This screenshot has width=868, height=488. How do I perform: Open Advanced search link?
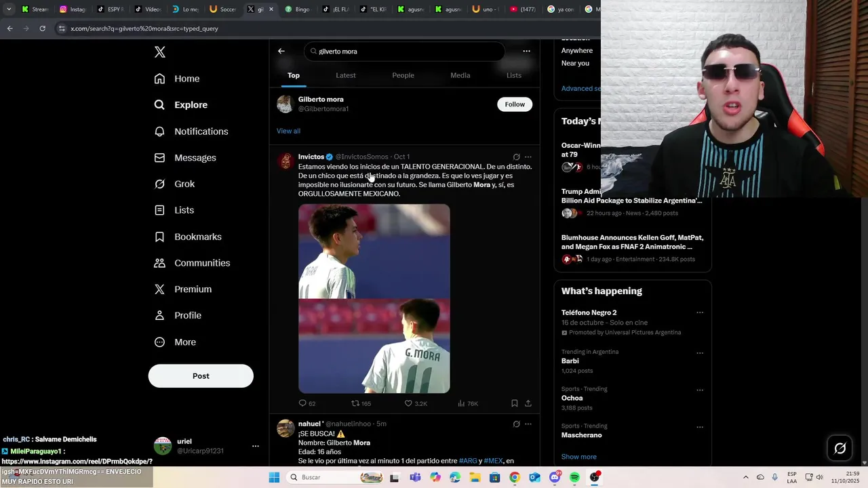[580, 88]
